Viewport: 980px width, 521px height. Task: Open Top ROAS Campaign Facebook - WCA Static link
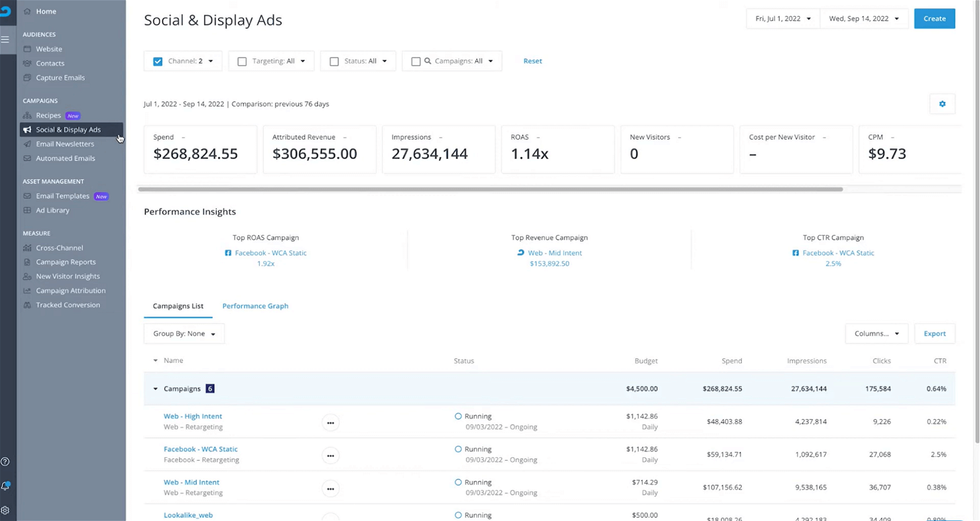(x=270, y=253)
